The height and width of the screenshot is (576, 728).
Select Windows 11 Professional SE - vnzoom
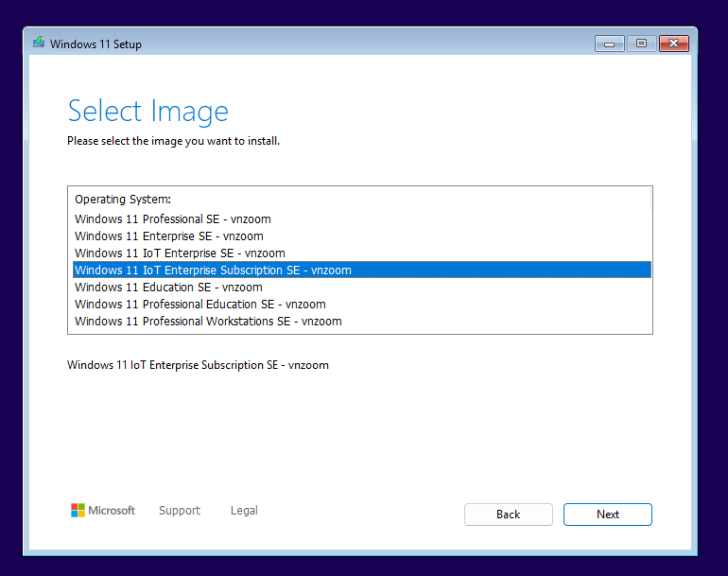click(x=362, y=218)
